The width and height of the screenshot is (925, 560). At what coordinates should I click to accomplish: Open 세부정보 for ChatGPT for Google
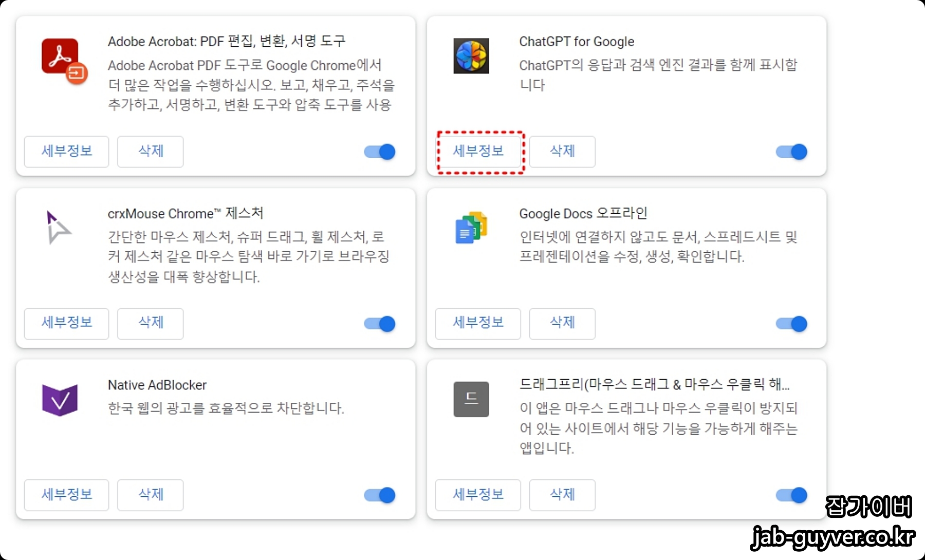tap(478, 152)
